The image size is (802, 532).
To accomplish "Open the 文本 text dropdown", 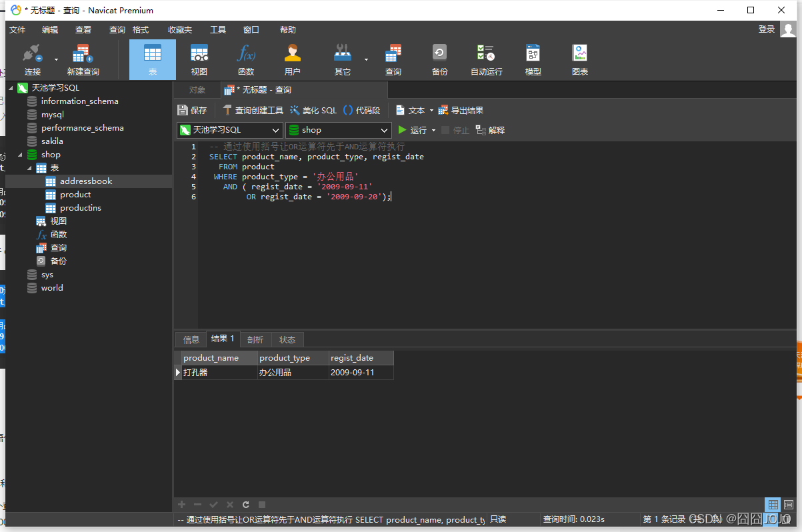I will tap(414, 110).
